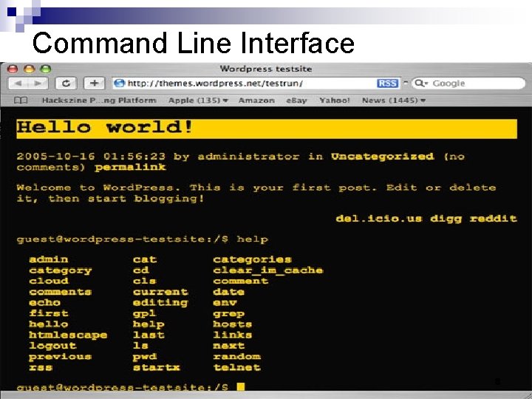This screenshot has width=532, height=399.
Task: Click the gpl command
Action: coord(145,313)
